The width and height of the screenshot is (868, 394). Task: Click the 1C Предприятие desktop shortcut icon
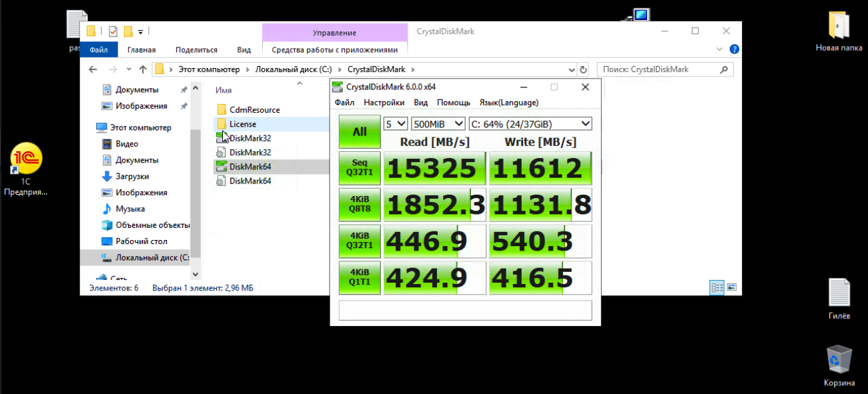tap(26, 159)
